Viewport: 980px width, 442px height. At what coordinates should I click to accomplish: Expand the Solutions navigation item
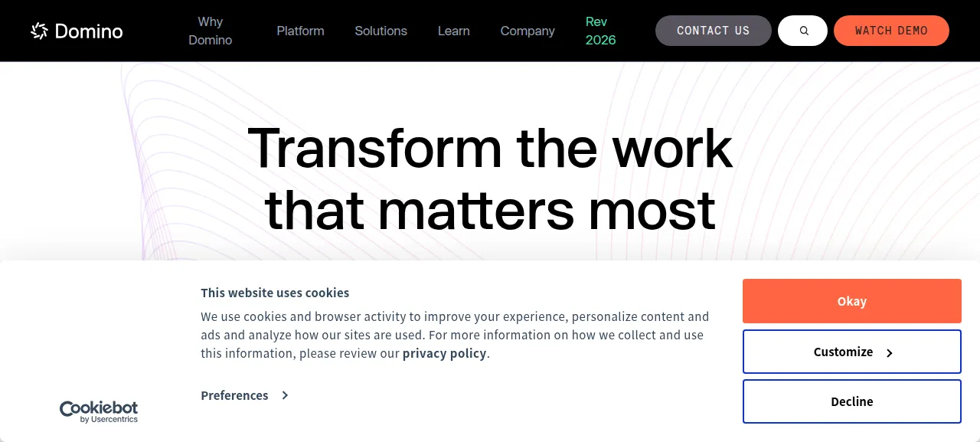tap(381, 31)
